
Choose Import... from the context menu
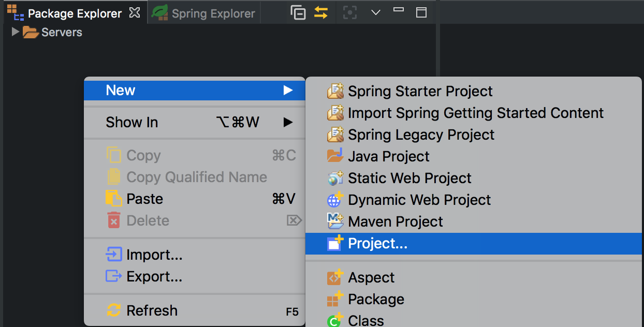154,255
